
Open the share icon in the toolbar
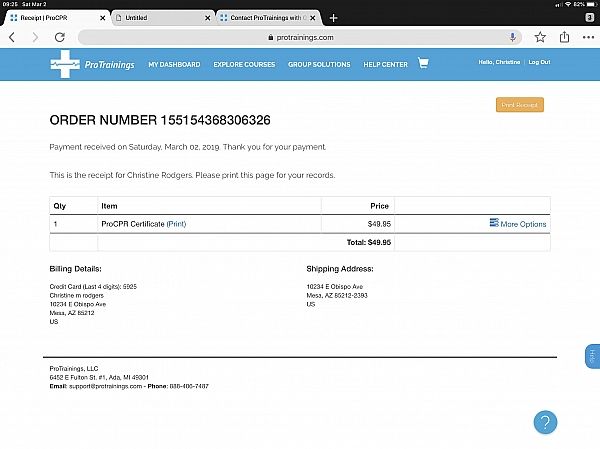tap(564, 37)
